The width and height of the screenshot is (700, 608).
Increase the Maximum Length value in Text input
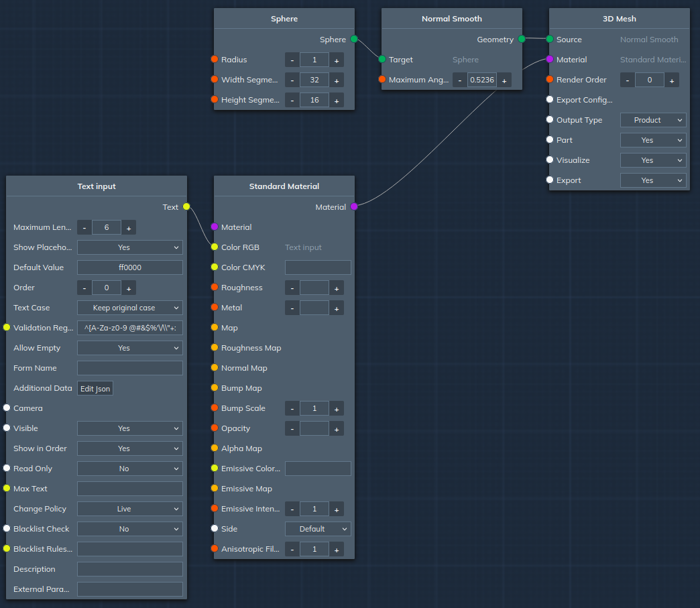coord(129,227)
